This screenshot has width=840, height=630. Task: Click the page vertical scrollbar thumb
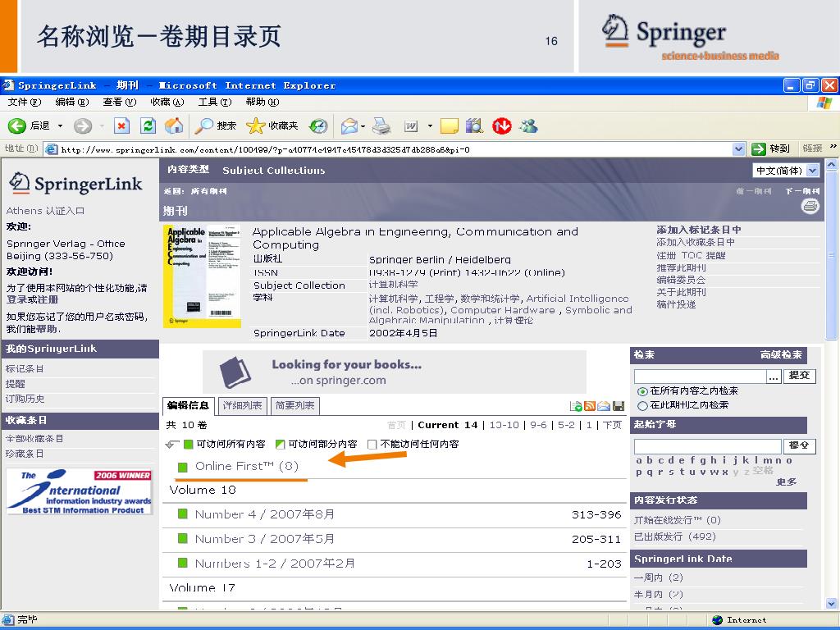(832, 256)
